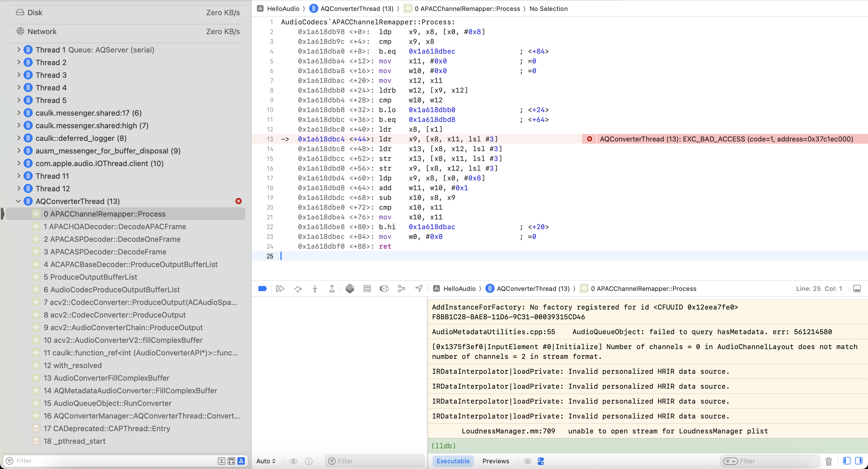This screenshot has height=469, width=868.
Task: Toggle the breakpoints activation button
Action: pyautogui.click(x=262, y=289)
